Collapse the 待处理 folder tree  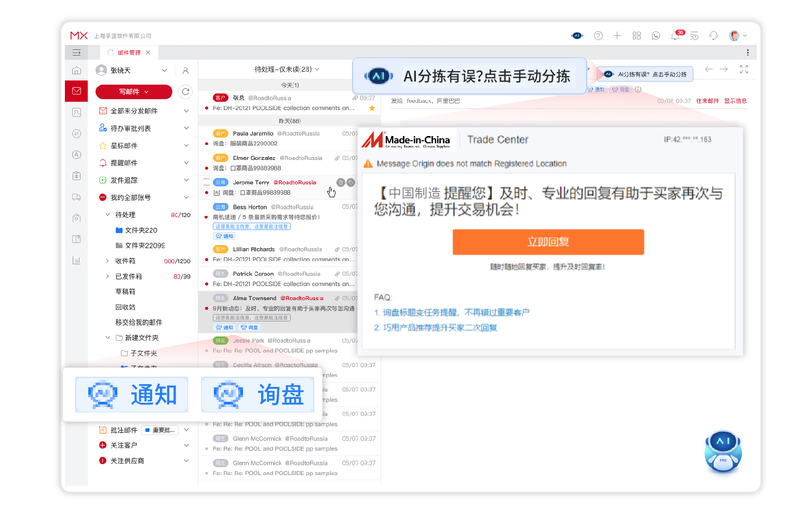click(106, 214)
